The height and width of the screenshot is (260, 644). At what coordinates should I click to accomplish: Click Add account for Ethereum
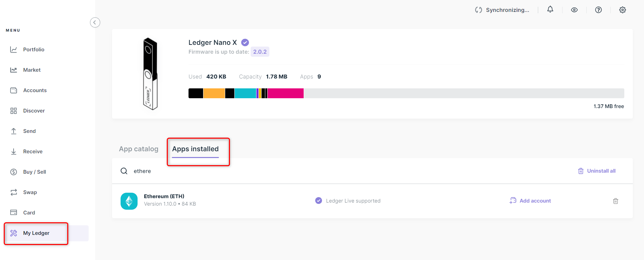click(x=531, y=201)
